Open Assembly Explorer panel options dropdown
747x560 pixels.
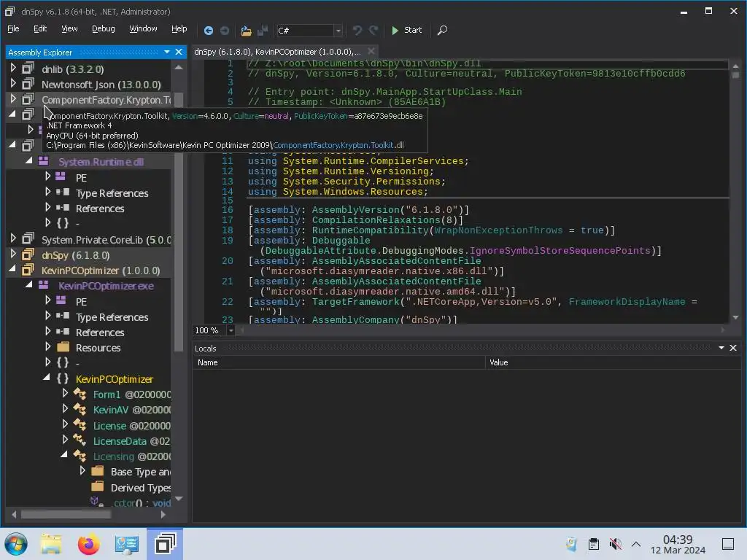[x=167, y=52]
